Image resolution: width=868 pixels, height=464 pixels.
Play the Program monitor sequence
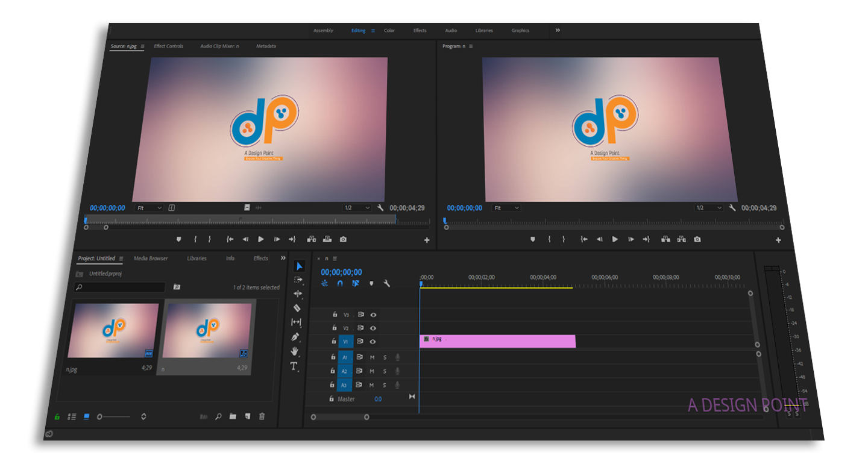tap(615, 239)
